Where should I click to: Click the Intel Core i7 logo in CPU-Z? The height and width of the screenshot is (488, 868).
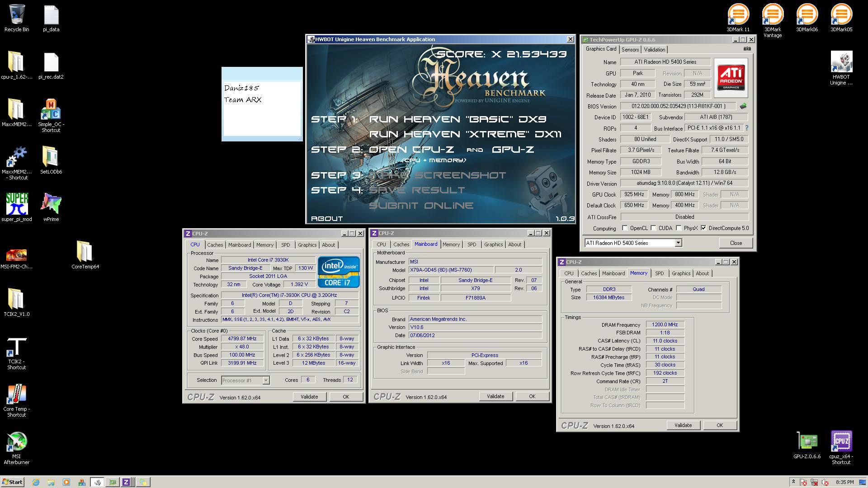339,272
